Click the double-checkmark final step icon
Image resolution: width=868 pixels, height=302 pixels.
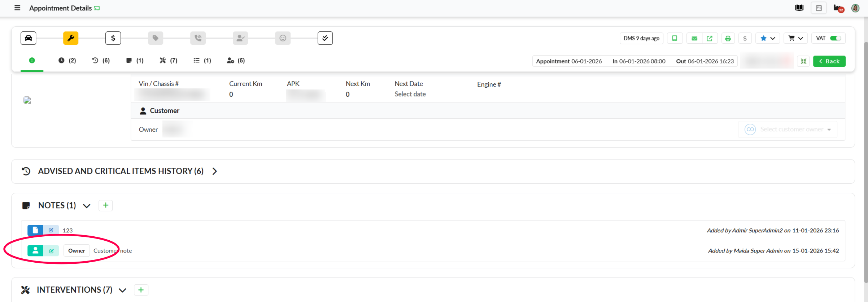pos(325,38)
